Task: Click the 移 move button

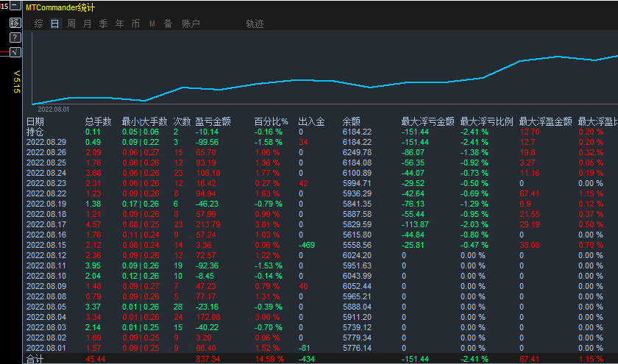Action: point(15,23)
